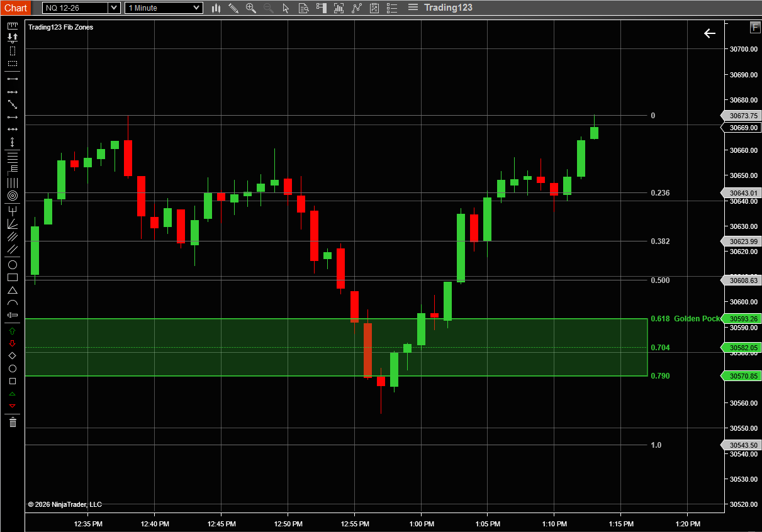Select the Dot marker tool

tap(13, 369)
